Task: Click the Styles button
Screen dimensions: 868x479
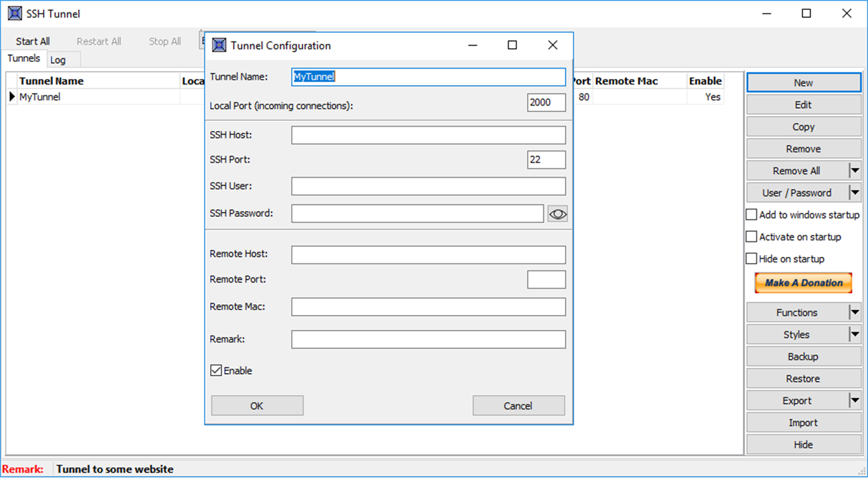Action: point(797,335)
